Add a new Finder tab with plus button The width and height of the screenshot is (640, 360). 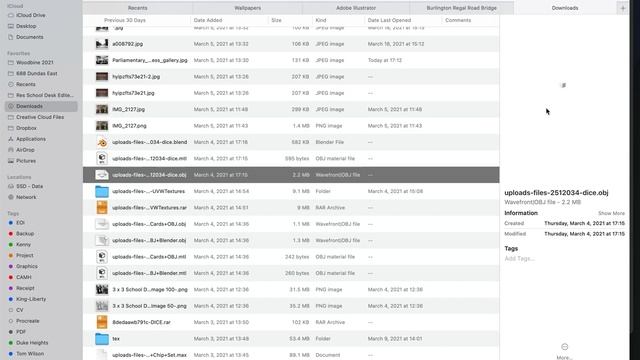pos(623,8)
